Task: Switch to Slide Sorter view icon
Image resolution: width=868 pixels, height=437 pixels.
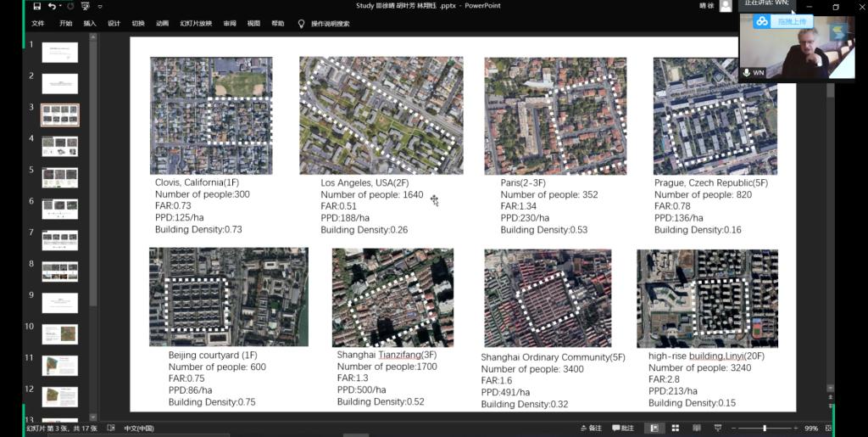Action: pyautogui.click(x=675, y=428)
